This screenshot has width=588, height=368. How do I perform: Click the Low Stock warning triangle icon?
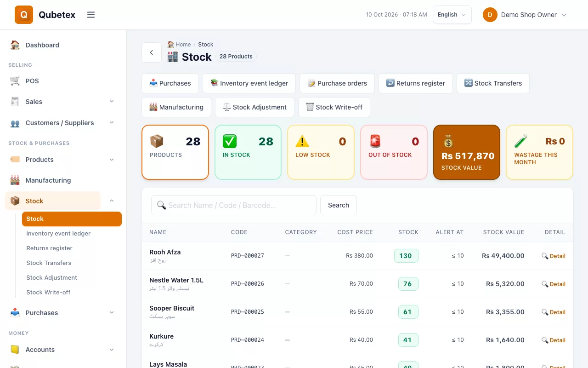[x=302, y=141]
